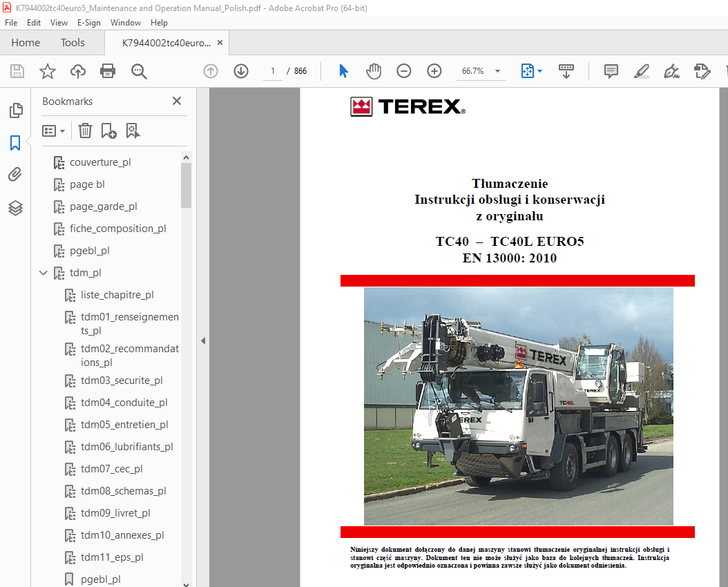Go to next page arrow
728x587 pixels.
pos(241,71)
